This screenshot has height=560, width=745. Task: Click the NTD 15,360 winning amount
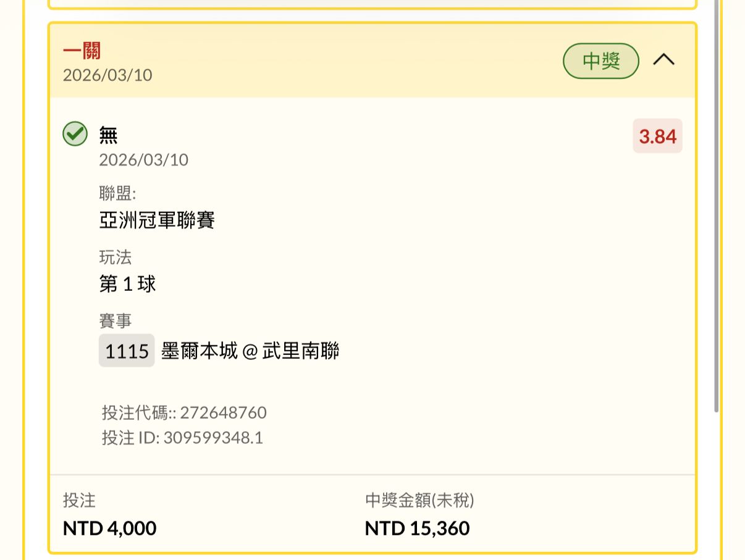tap(417, 529)
